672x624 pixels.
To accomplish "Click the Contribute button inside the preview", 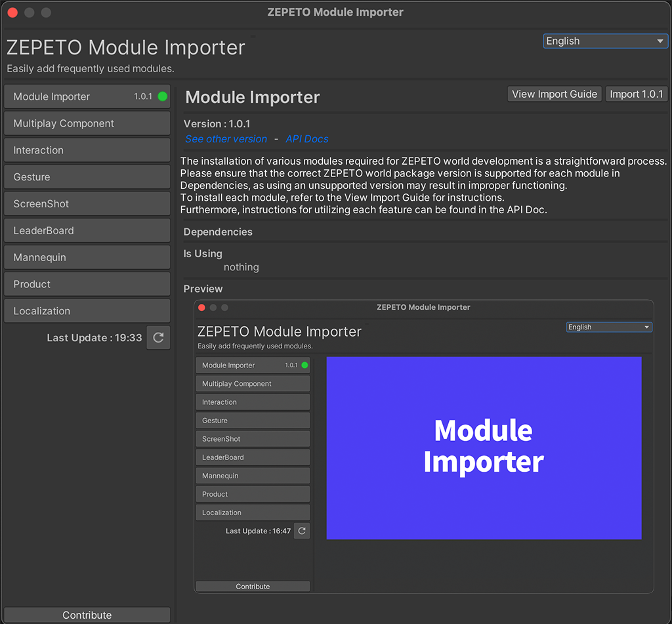I will 253,587.
